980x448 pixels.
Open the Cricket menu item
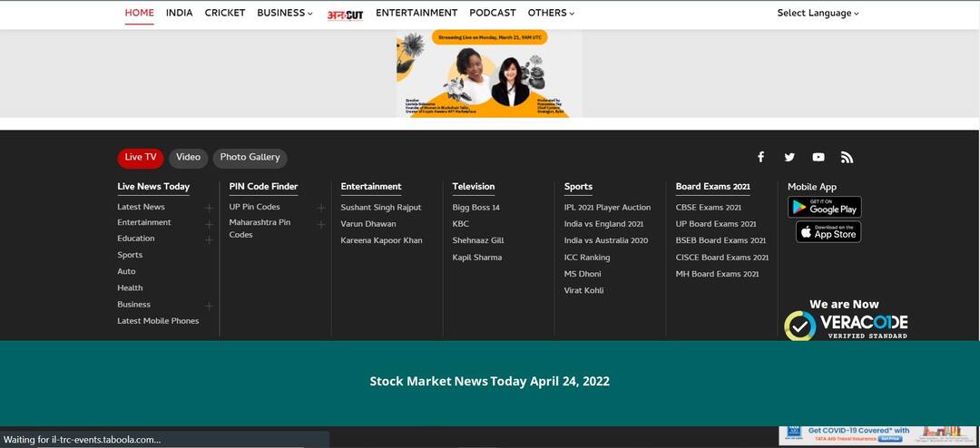(x=225, y=13)
